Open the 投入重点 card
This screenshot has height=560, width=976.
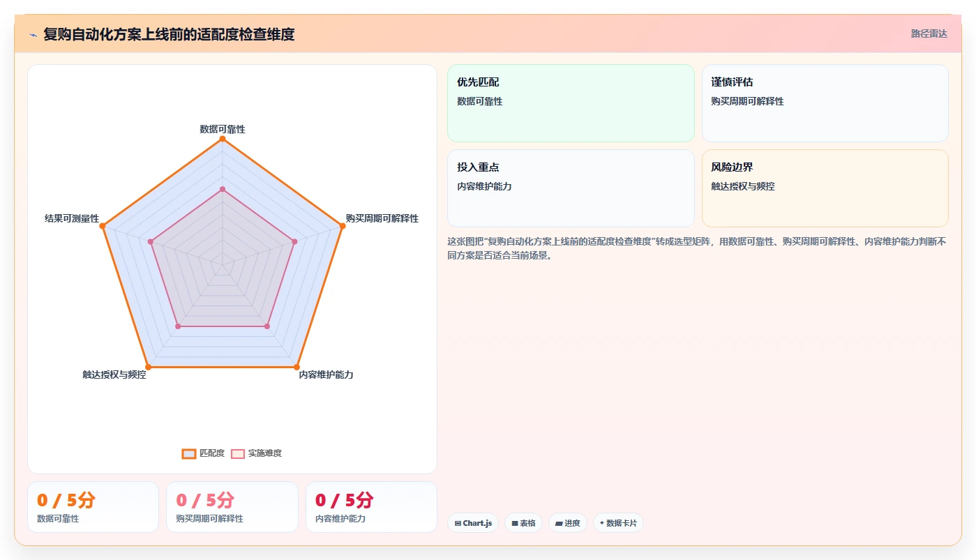coord(571,188)
